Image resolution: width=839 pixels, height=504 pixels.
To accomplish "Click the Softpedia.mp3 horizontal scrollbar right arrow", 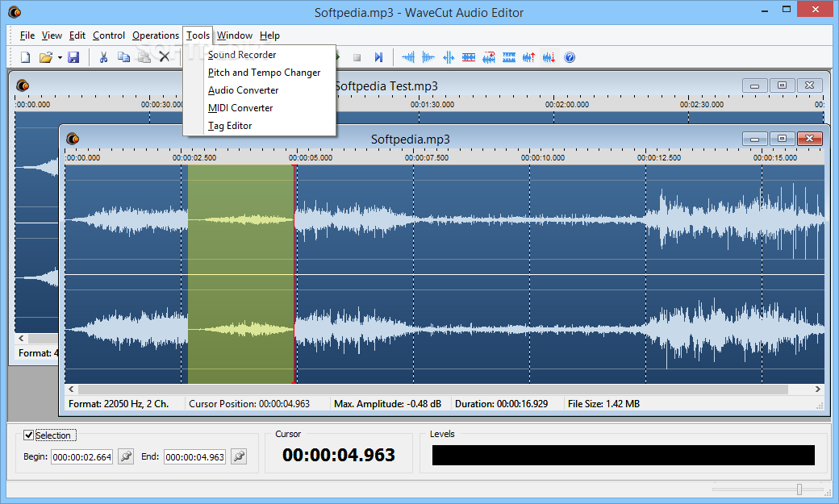I will (x=817, y=389).
